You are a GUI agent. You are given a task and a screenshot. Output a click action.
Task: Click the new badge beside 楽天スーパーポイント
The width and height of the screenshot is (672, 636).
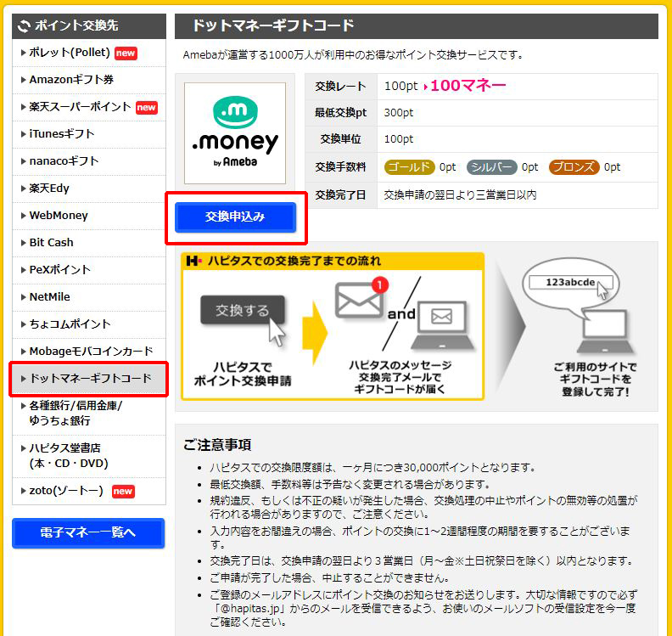click(147, 107)
